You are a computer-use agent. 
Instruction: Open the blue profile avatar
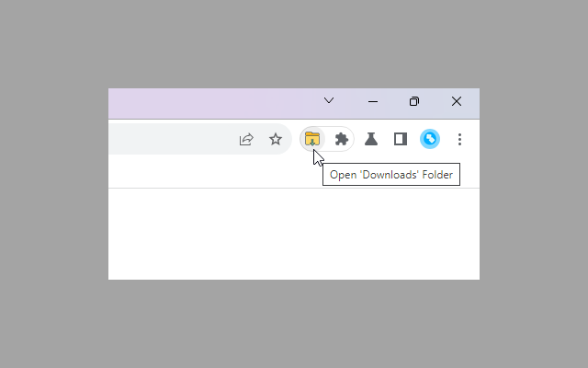tap(430, 139)
